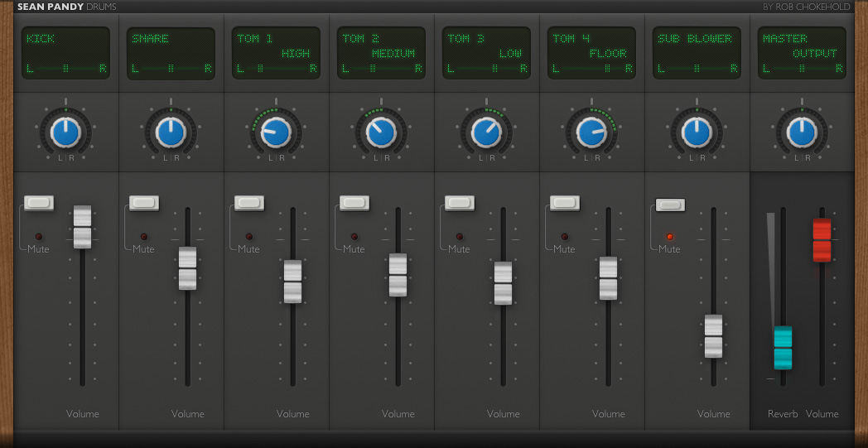Screen dimensions: 868x448
Task: Click the Tom 2 Medium pan knob
Action: click(x=382, y=132)
